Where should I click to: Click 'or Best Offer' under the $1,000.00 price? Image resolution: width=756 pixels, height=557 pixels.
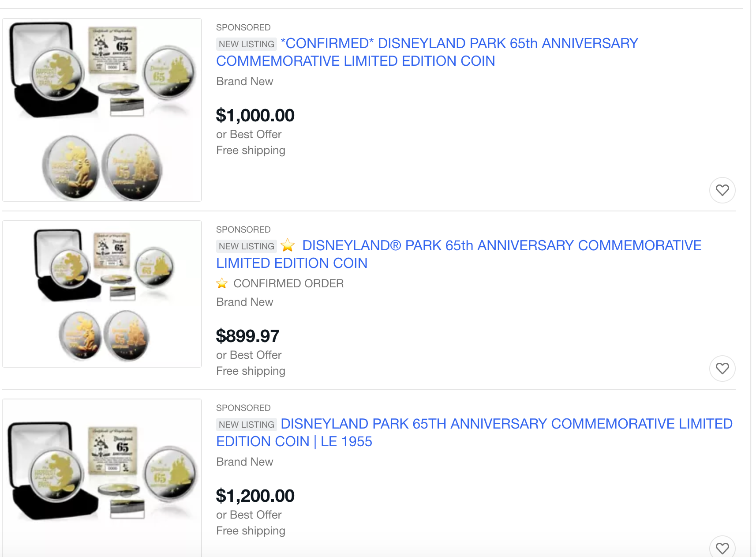click(249, 134)
